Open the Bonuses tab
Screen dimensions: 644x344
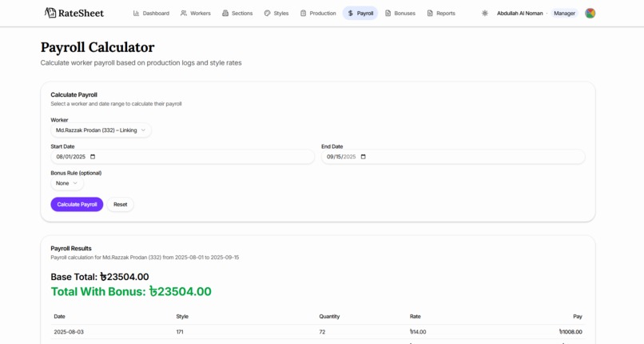pyautogui.click(x=400, y=13)
